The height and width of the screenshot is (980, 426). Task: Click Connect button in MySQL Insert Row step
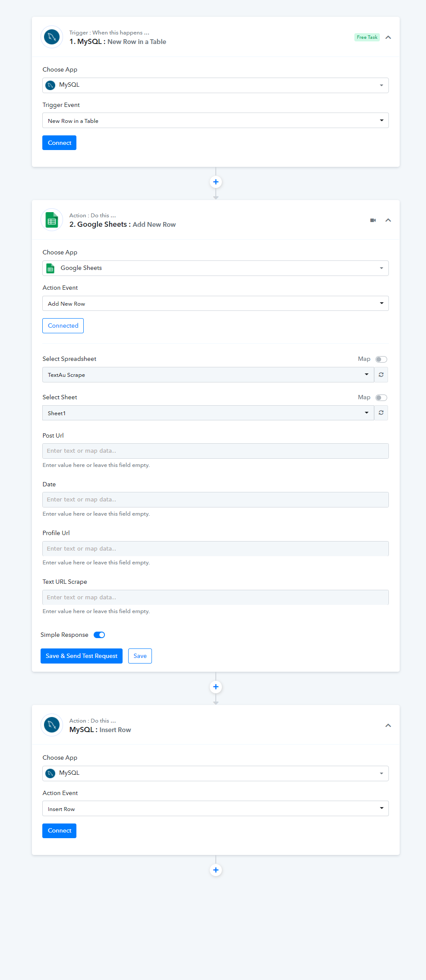(x=59, y=831)
